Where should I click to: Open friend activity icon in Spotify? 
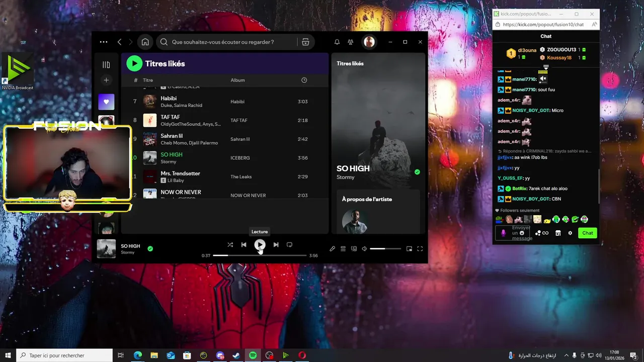[x=351, y=42]
